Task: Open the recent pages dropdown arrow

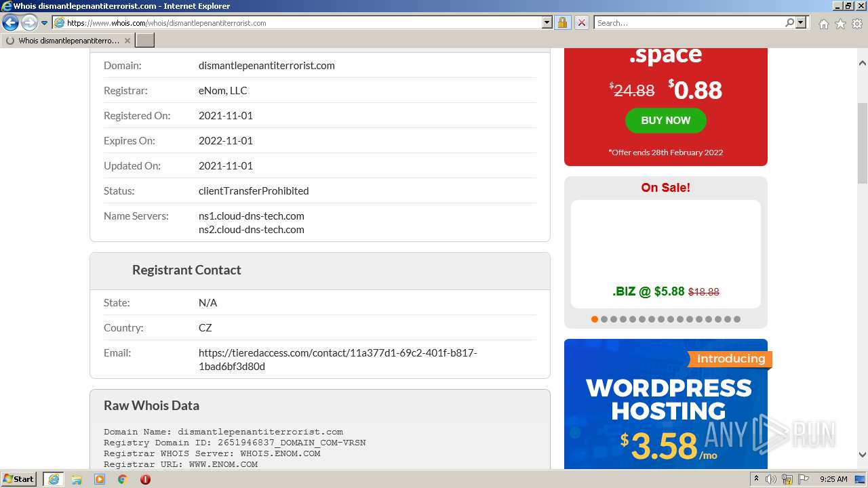Action: pyautogui.click(x=45, y=23)
